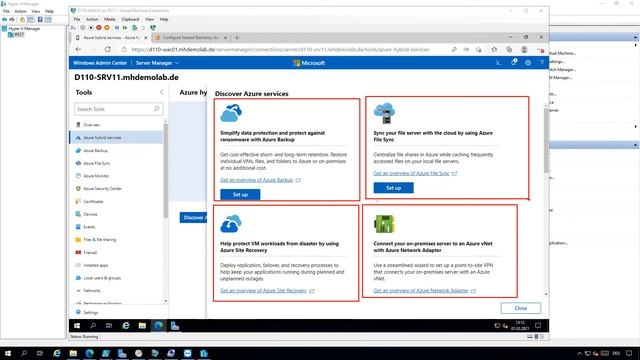This screenshot has height=360, width=640.
Task: Open the help question mark in Windows Admin Center header
Action: [542, 63]
